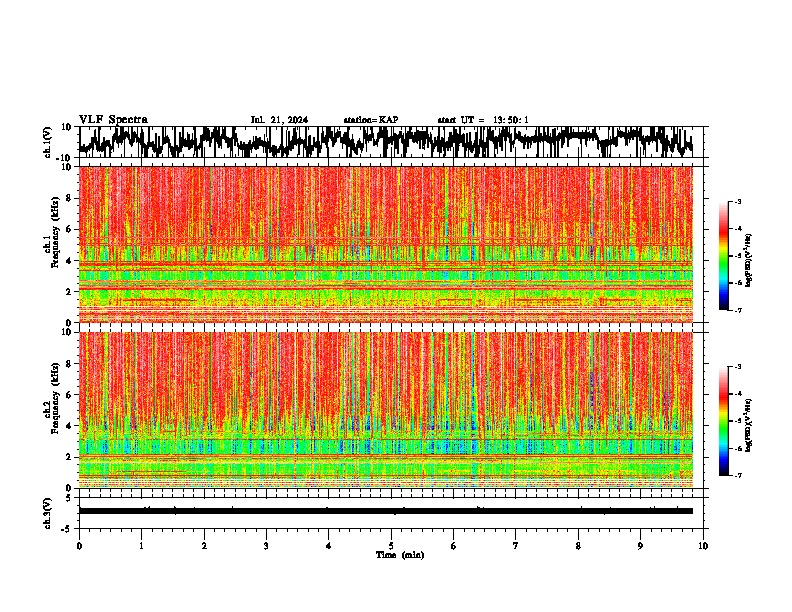This screenshot has height=612, width=792.
Task: Click the "station=KAP" label
Action: (371, 120)
